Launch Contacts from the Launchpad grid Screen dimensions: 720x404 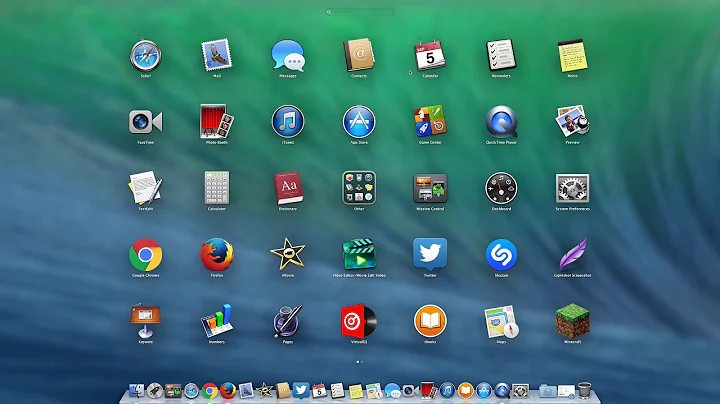pos(359,56)
